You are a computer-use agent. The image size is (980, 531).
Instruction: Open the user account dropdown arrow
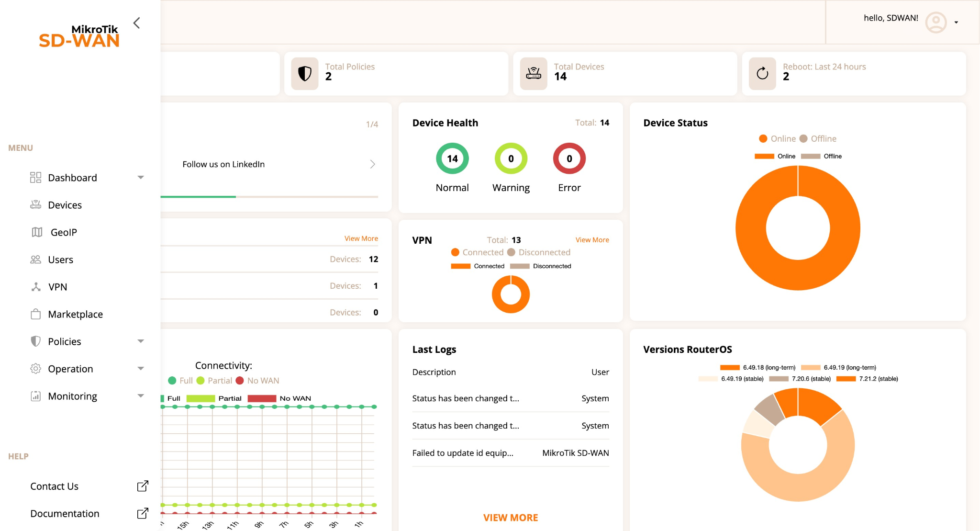tap(956, 23)
